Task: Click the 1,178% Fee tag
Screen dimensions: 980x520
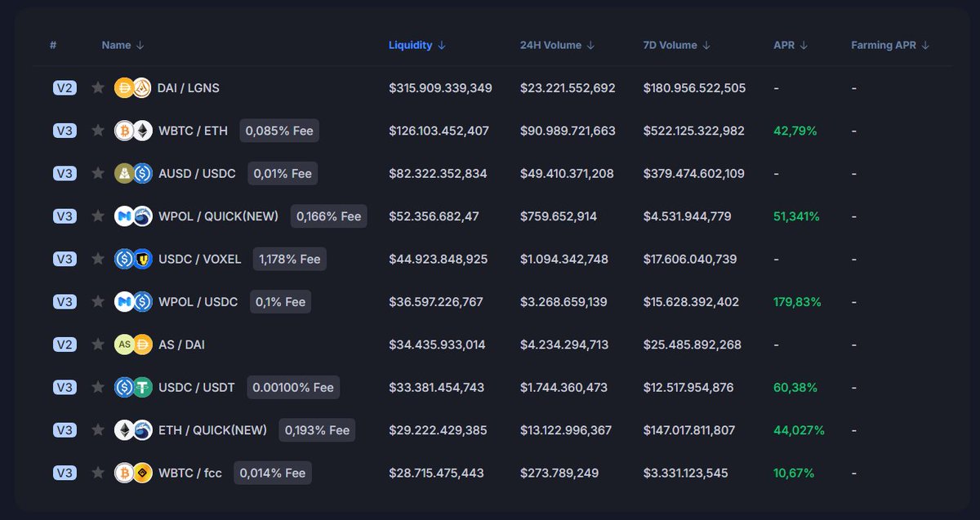Action: [290, 260]
